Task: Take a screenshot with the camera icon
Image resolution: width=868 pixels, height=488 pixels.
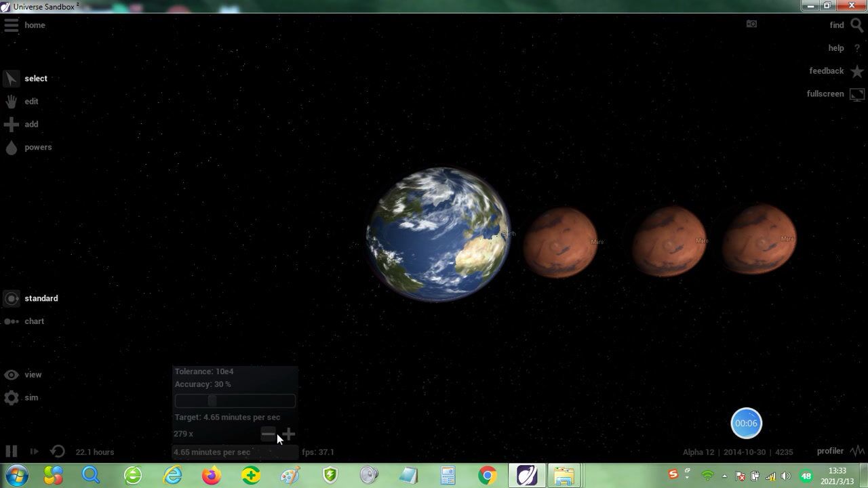Action: (x=751, y=24)
